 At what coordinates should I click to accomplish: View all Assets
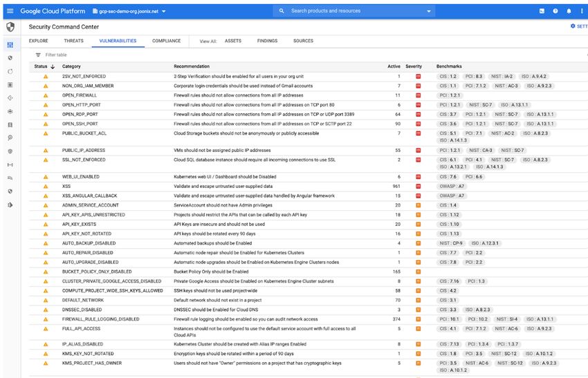coord(233,41)
